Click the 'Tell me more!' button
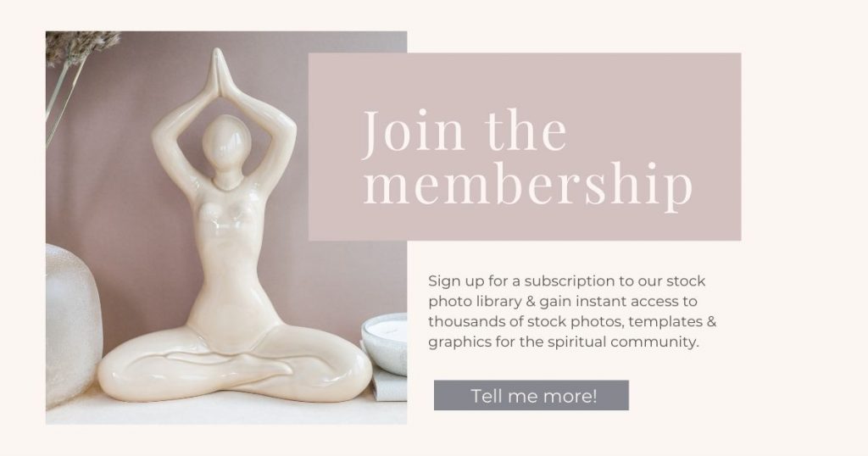Viewport: 868px width, 456px height. (x=531, y=395)
